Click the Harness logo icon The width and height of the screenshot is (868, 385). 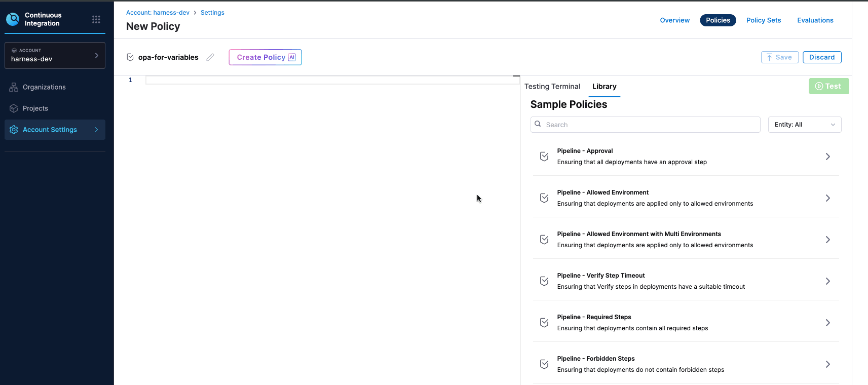(13, 19)
